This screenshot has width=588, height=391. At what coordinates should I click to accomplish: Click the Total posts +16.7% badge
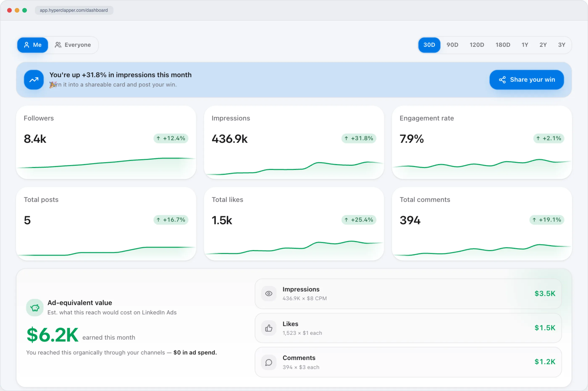click(171, 220)
